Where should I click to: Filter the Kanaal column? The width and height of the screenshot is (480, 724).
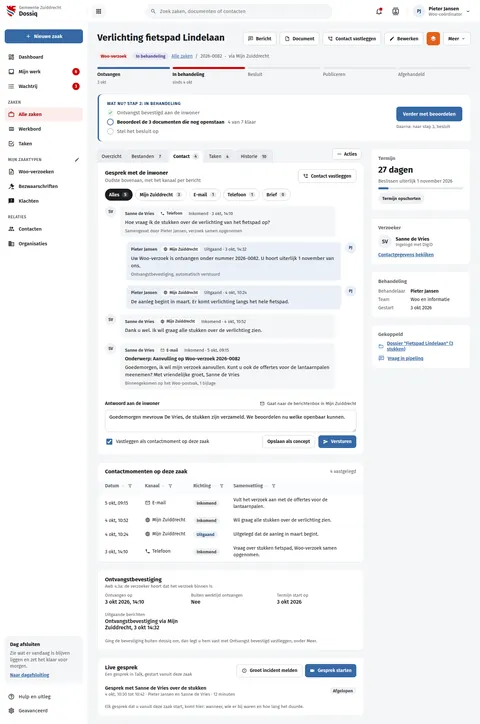pos(170,486)
